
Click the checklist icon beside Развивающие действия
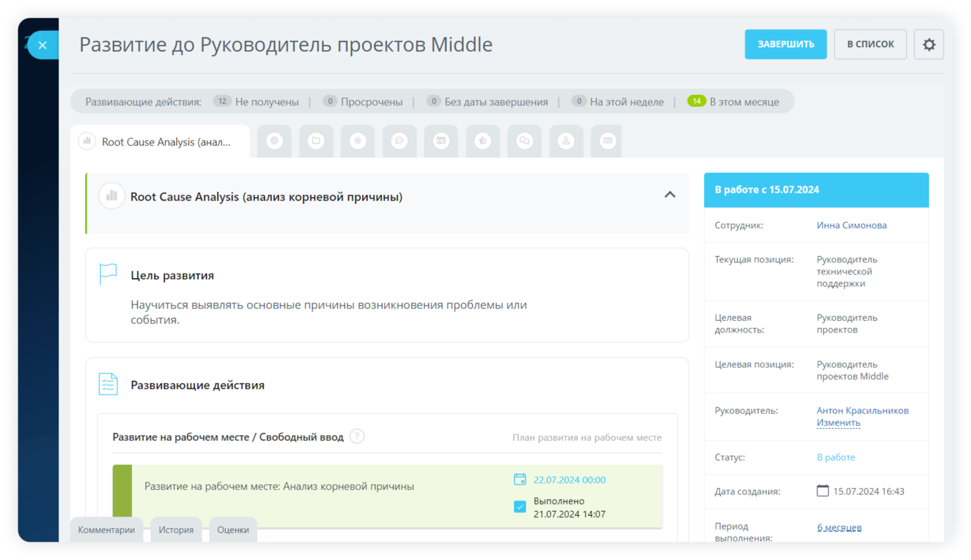pyautogui.click(x=108, y=384)
